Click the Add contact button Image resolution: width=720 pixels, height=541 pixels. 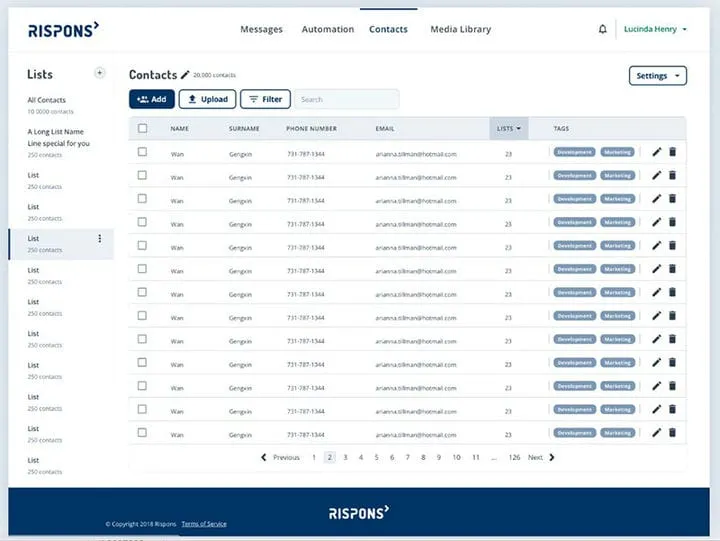click(x=152, y=99)
